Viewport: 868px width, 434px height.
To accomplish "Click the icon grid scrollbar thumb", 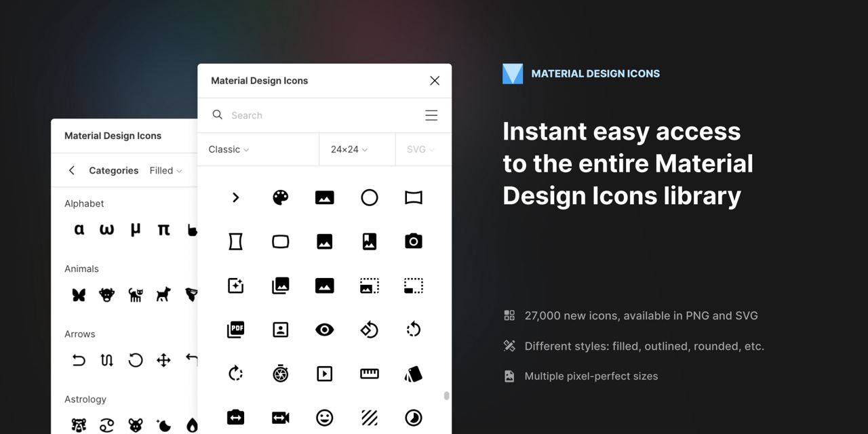I will 446,395.
